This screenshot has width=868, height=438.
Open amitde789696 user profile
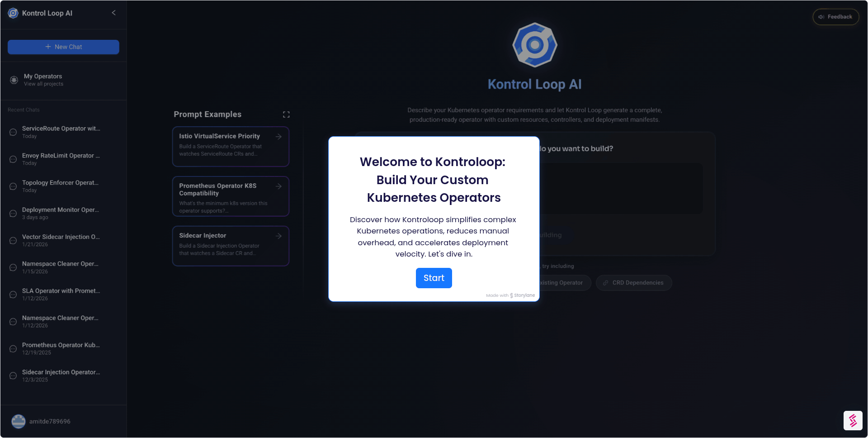coord(63,421)
